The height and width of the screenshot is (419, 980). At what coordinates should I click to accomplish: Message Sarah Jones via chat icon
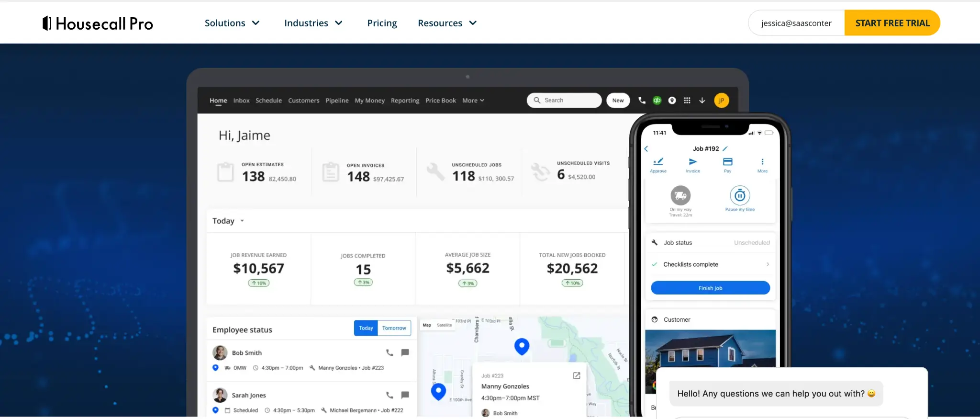(405, 395)
